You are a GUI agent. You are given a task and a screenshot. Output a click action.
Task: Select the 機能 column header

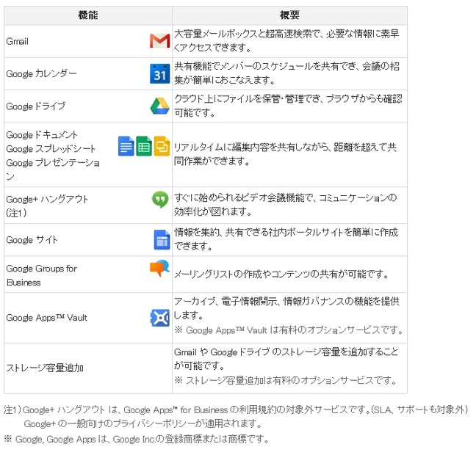(88, 15)
